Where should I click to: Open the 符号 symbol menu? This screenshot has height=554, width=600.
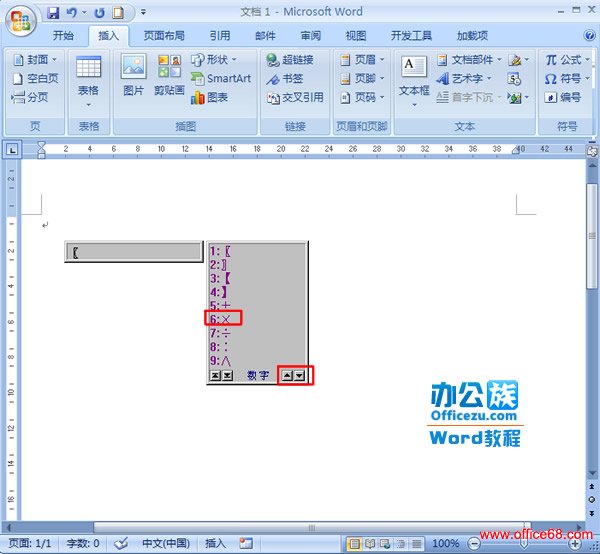tap(567, 78)
